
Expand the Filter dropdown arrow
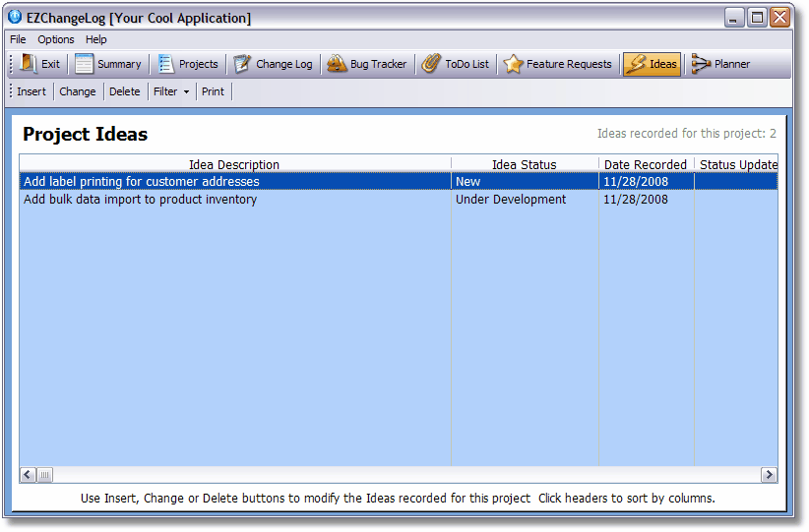pyautogui.click(x=186, y=92)
